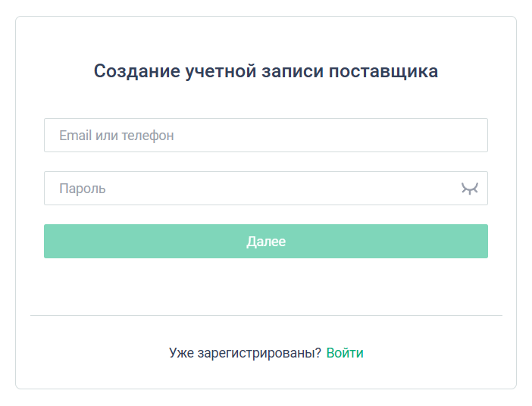The image size is (532, 406).
Task: Place cursor in the email or phone box
Action: click(x=265, y=136)
